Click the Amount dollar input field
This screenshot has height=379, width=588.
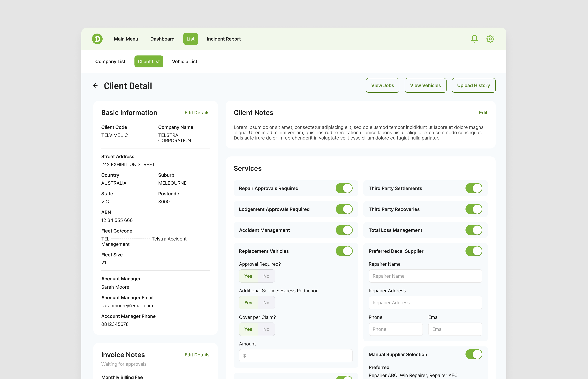tap(296, 356)
